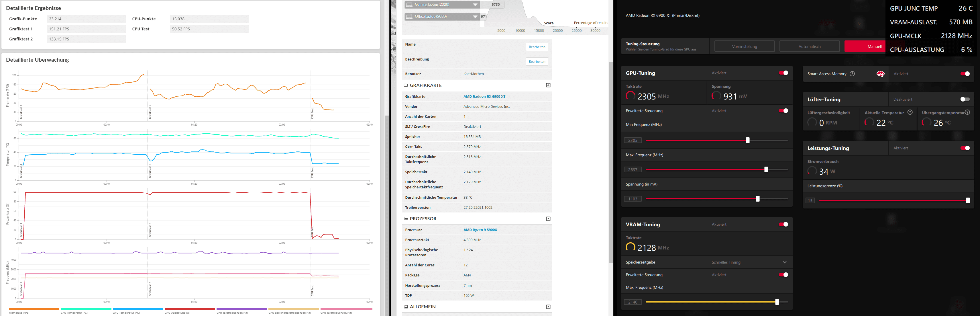Open the AMD Radeon RX 6900 XT link
This screenshot has width=980, height=316.
(x=484, y=96)
